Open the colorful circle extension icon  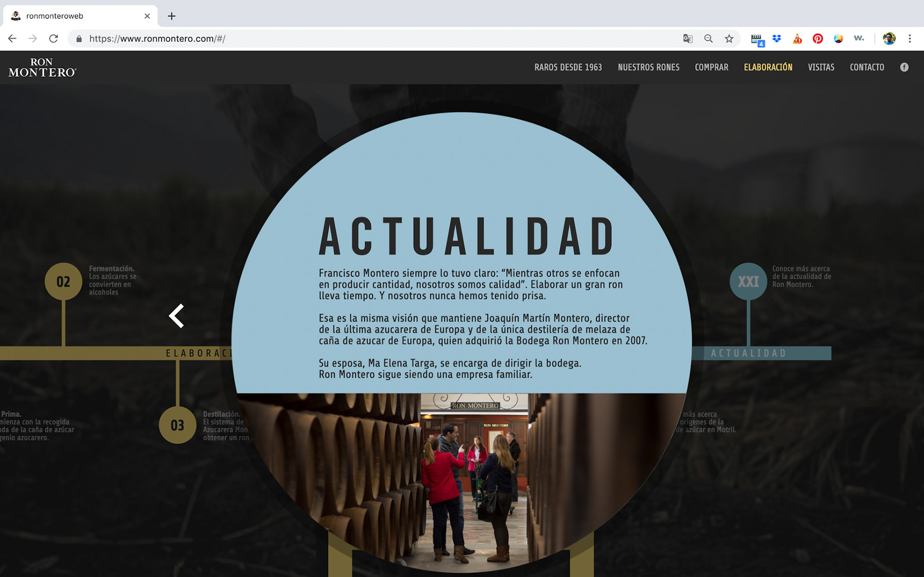(838, 38)
